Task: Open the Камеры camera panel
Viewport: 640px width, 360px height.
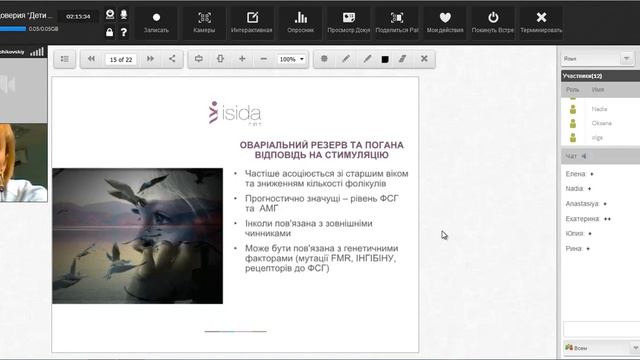Action: pyautogui.click(x=204, y=23)
